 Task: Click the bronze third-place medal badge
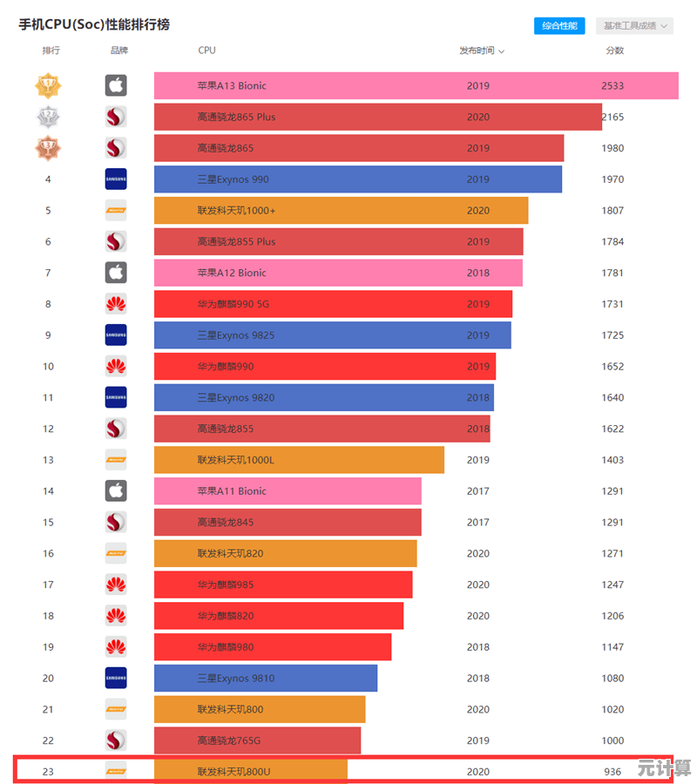[48, 148]
